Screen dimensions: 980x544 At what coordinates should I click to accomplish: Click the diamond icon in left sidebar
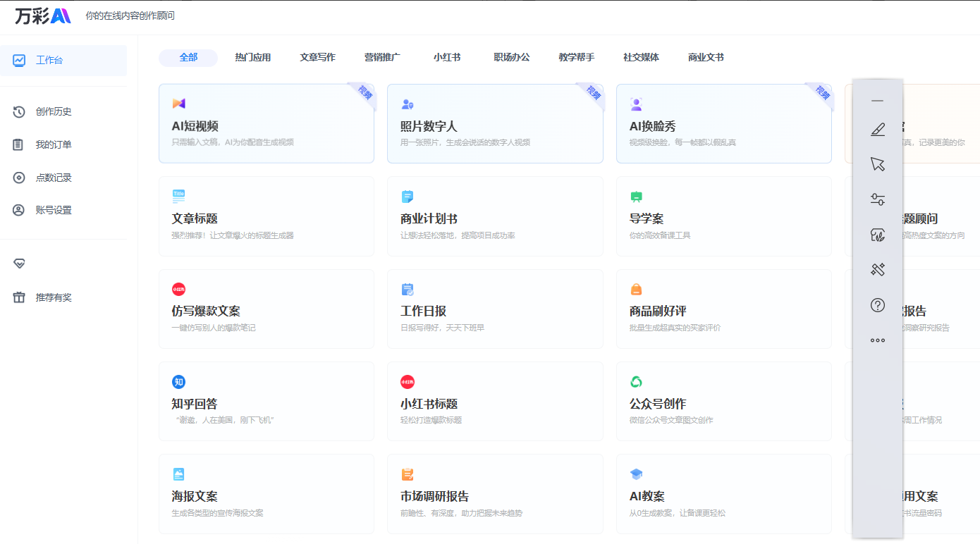19,263
